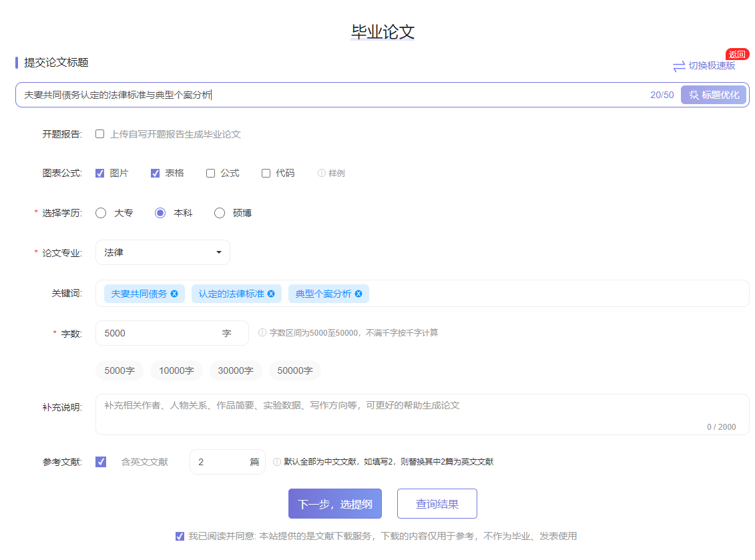Remove the 夫妻共同债务 keyword tag
Image resolution: width=755 pixels, height=560 pixels.
pyautogui.click(x=174, y=294)
